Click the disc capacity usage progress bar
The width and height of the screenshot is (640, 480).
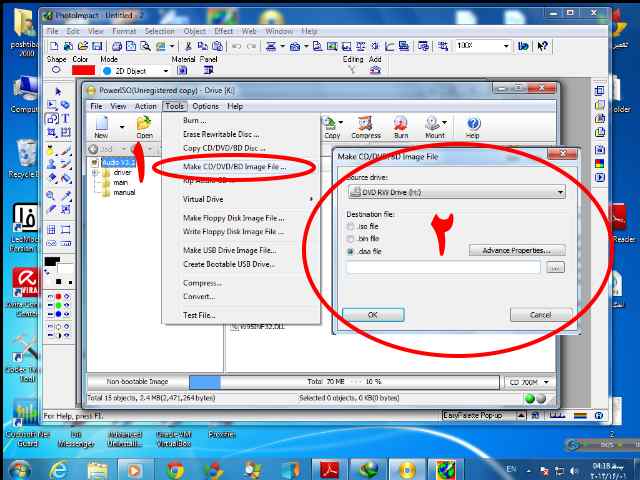pyautogui.click(x=344, y=382)
